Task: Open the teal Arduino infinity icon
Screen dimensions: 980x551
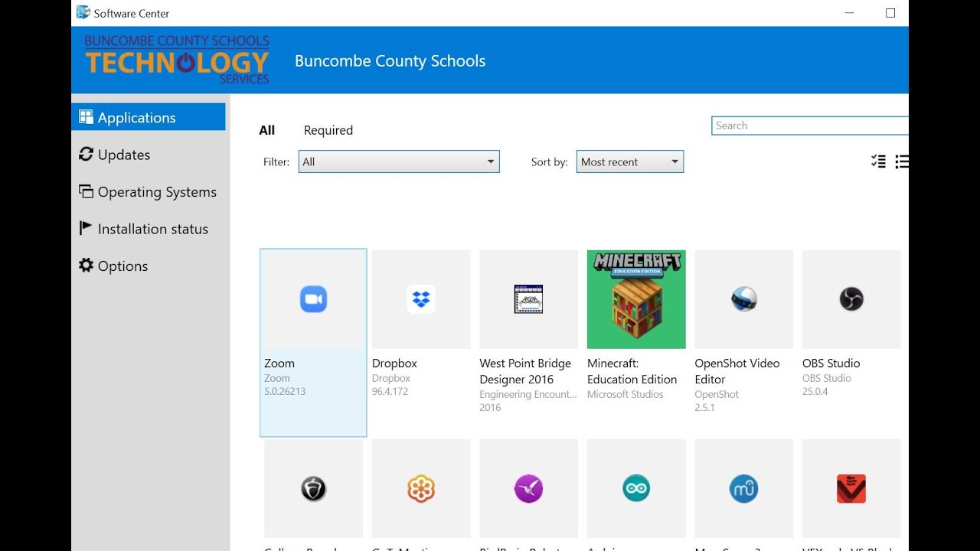Action: click(636, 488)
